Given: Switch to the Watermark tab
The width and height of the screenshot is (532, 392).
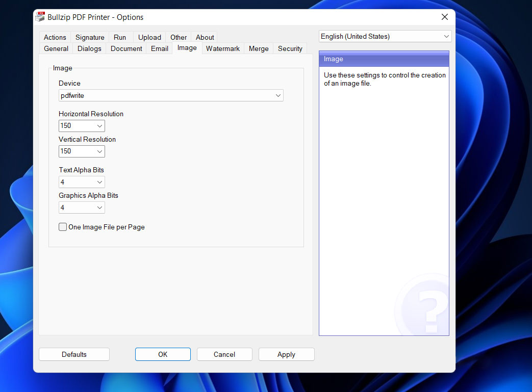Looking at the screenshot, I should (x=222, y=49).
